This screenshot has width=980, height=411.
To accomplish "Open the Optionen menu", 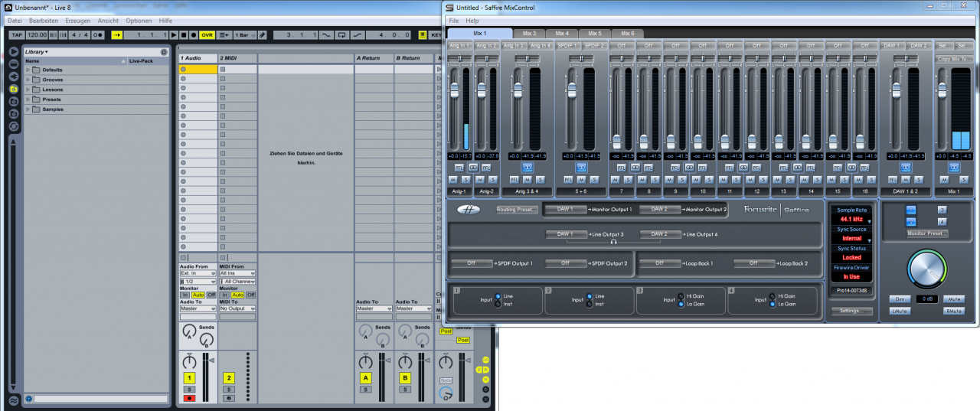I will tap(139, 21).
